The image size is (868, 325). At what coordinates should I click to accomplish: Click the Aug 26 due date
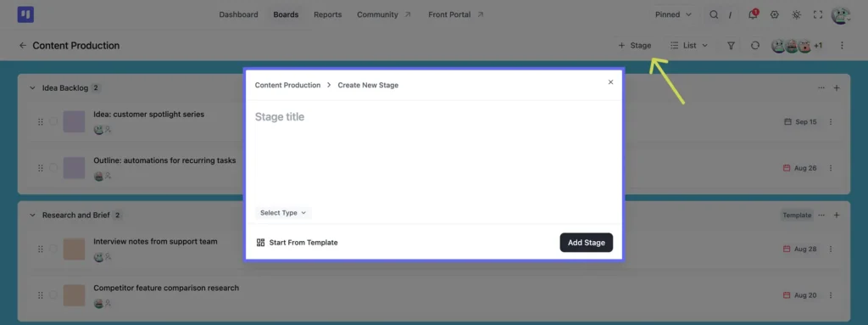(800, 168)
